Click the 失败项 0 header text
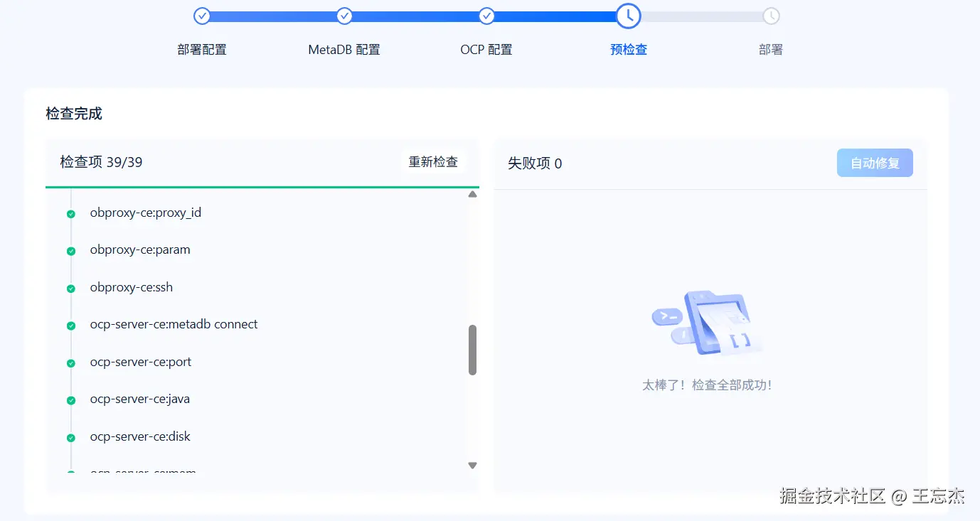 535,163
